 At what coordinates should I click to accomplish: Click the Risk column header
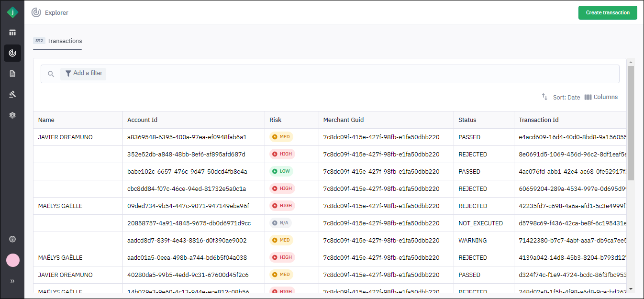(x=276, y=120)
